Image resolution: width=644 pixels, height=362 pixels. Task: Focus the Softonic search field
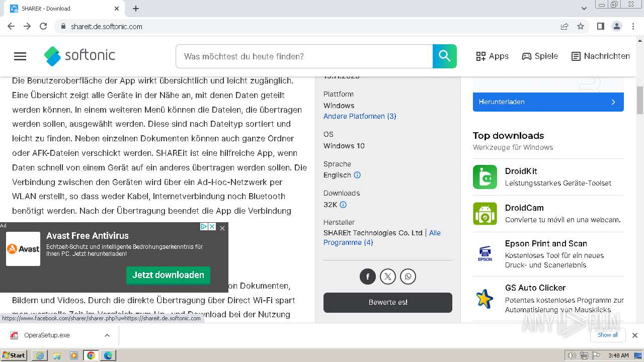(304, 56)
